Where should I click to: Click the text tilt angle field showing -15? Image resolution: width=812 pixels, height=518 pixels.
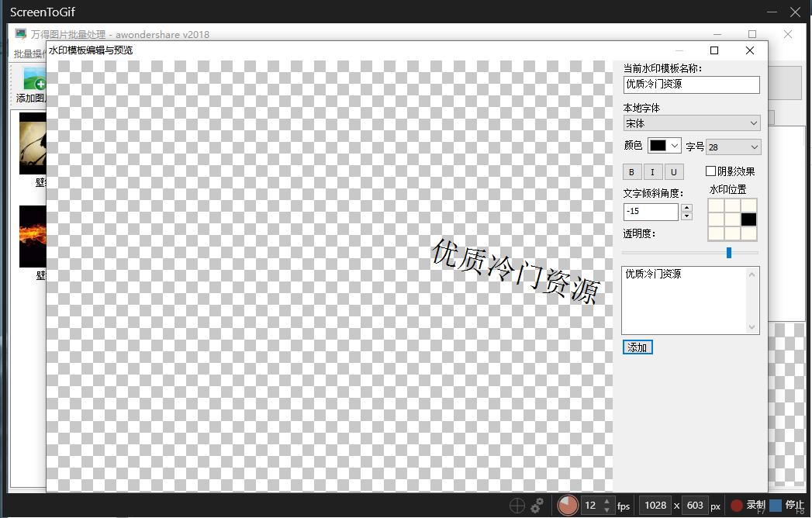coord(651,212)
